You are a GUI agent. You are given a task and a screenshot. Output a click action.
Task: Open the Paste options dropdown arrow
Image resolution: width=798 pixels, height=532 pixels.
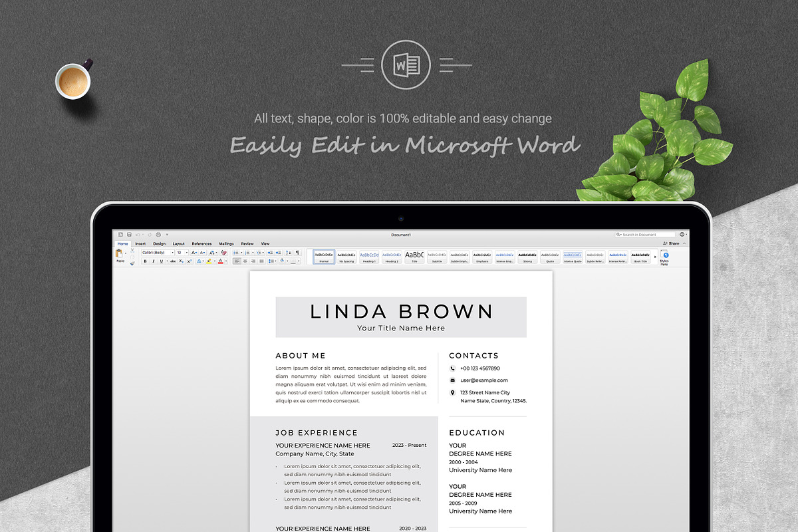pyautogui.click(x=126, y=253)
